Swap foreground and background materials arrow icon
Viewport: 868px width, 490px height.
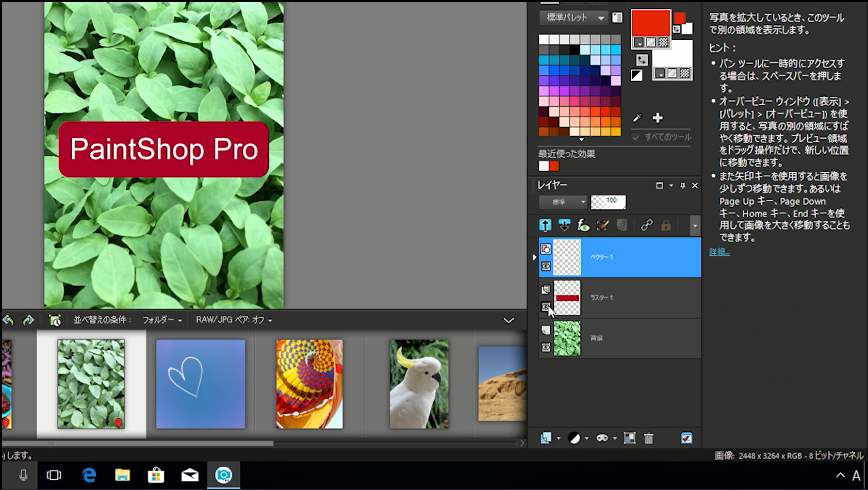click(x=642, y=60)
